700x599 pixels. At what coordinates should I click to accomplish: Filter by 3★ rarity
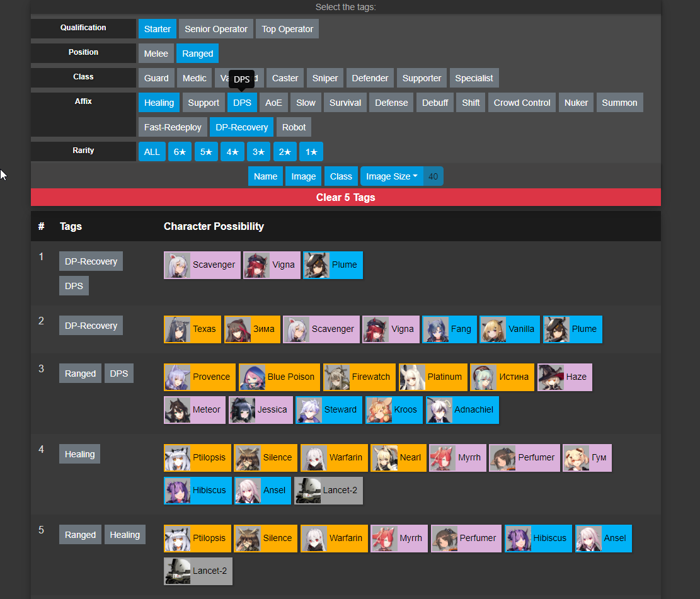[259, 152]
